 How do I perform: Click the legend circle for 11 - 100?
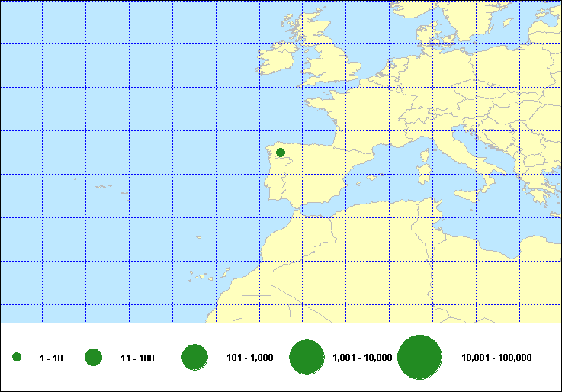click(x=94, y=357)
